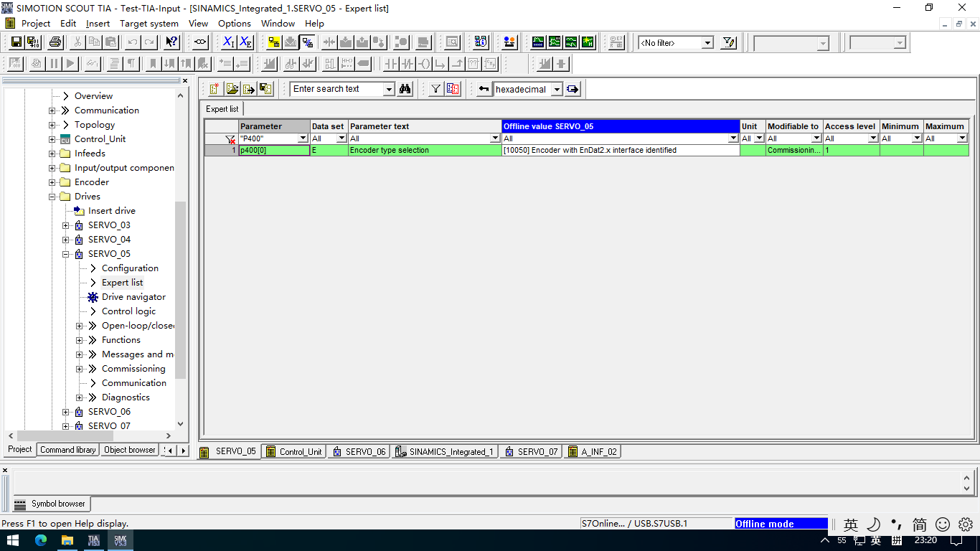Open the Target system menu

pyautogui.click(x=149, y=23)
